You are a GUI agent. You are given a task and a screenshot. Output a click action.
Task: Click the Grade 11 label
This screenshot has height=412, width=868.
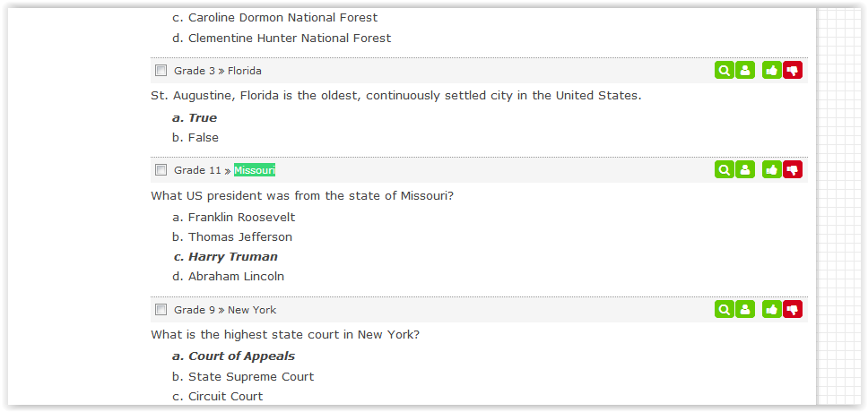(197, 170)
